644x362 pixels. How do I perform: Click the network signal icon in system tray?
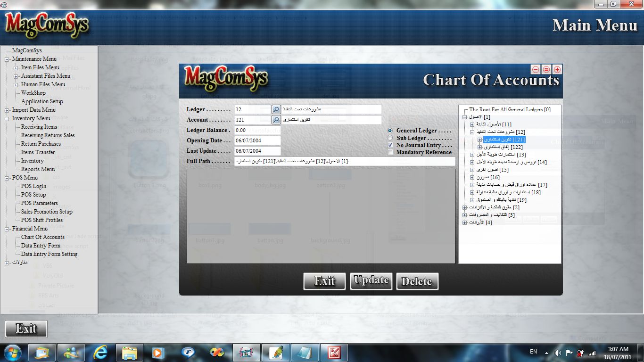pyautogui.click(x=593, y=353)
